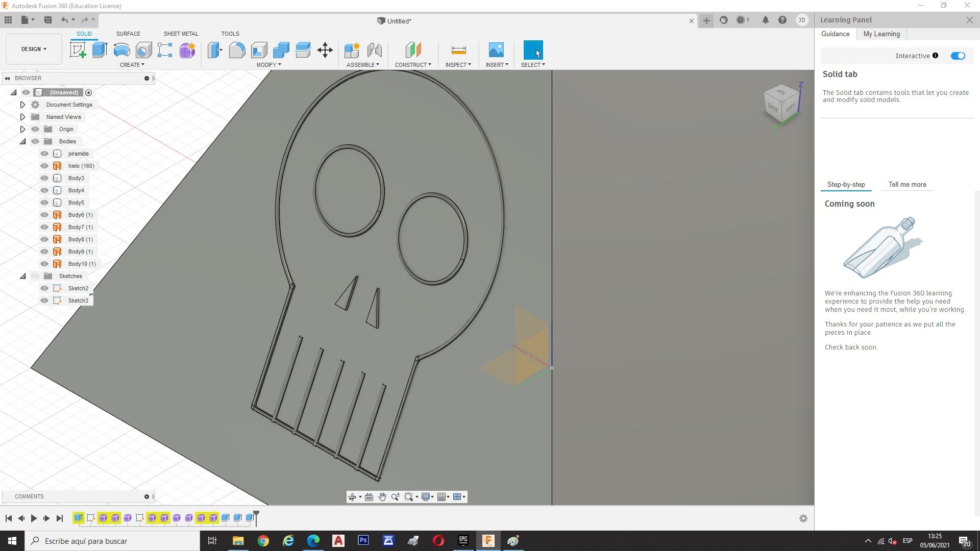Open Chrome from the Windows taskbar
The width and height of the screenshot is (980, 551).
tap(263, 541)
